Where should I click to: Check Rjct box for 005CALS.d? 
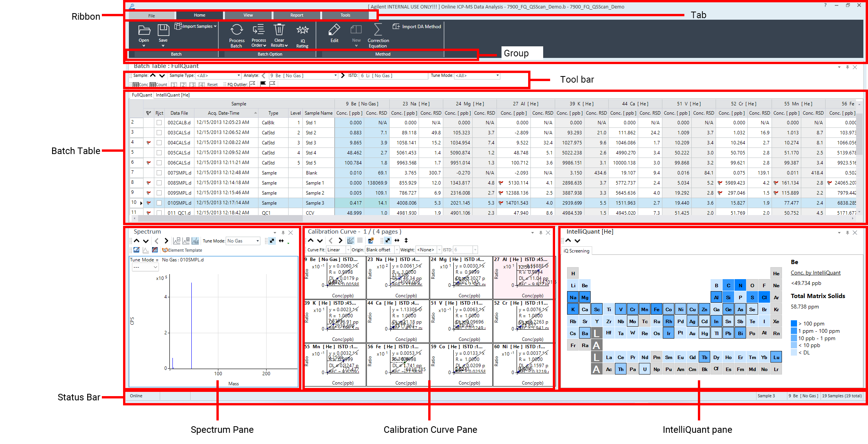(x=159, y=153)
